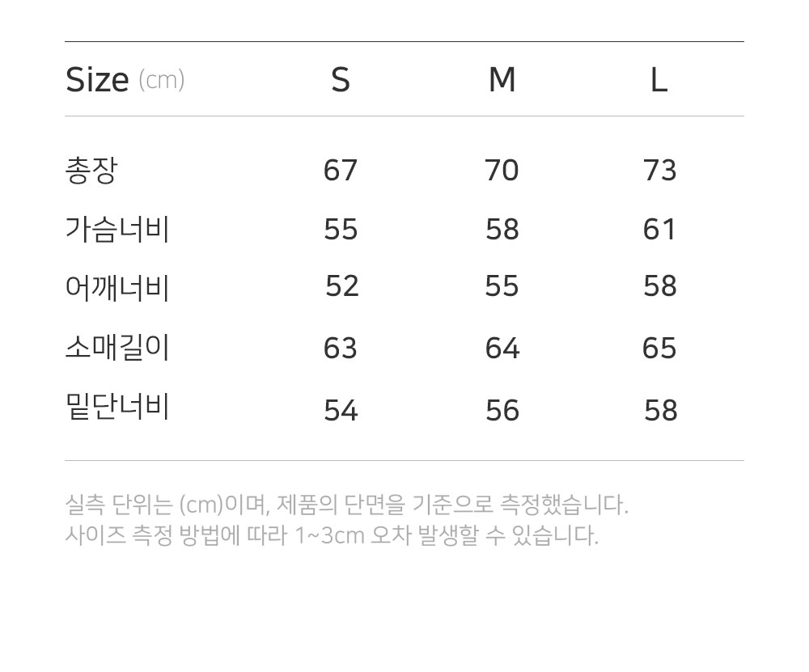Select the L size column header
The image size is (809, 672).
(x=659, y=79)
